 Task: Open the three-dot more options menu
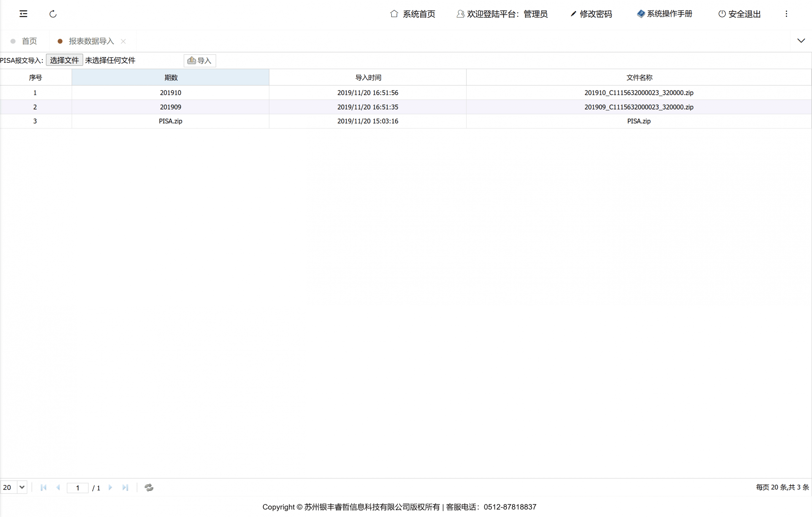(786, 14)
